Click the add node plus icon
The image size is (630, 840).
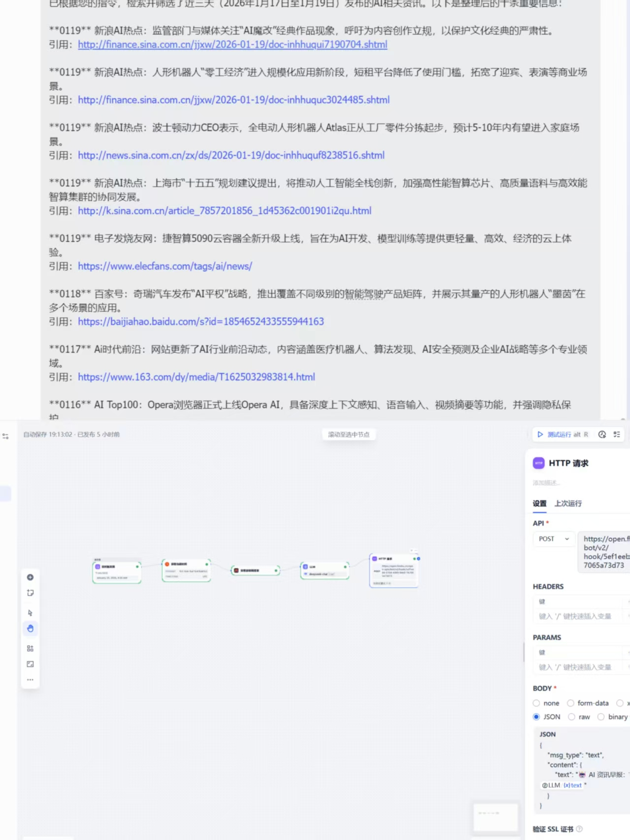[30, 577]
